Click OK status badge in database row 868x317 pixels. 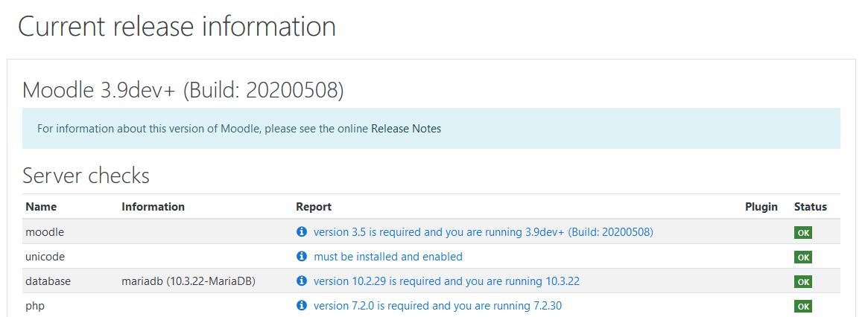click(x=803, y=281)
